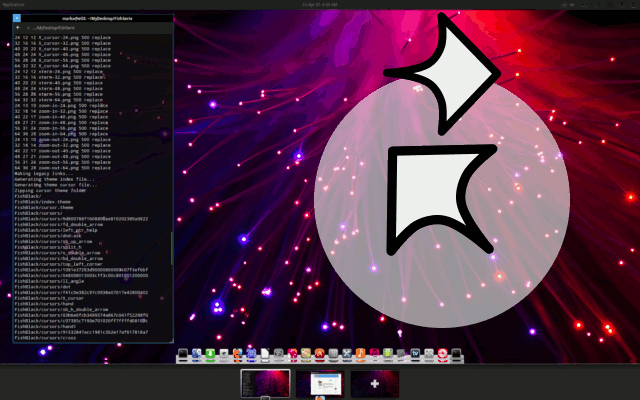Open the pink music note dock icon
Screen dimensions: 640x400
[x=374, y=354]
